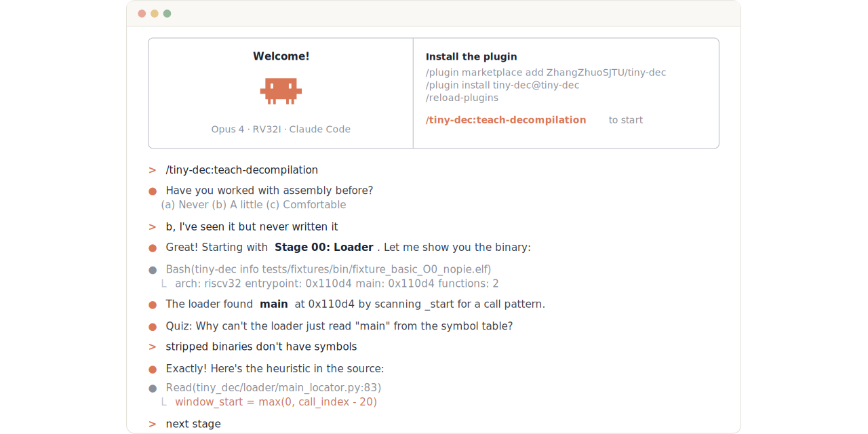
Task: Click the 'Opus 4 · RV32I · Claude Code' label
Action: click(x=281, y=130)
